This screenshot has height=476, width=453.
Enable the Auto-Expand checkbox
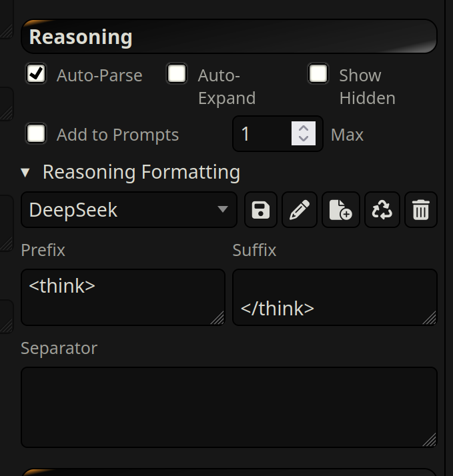tap(177, 73)
